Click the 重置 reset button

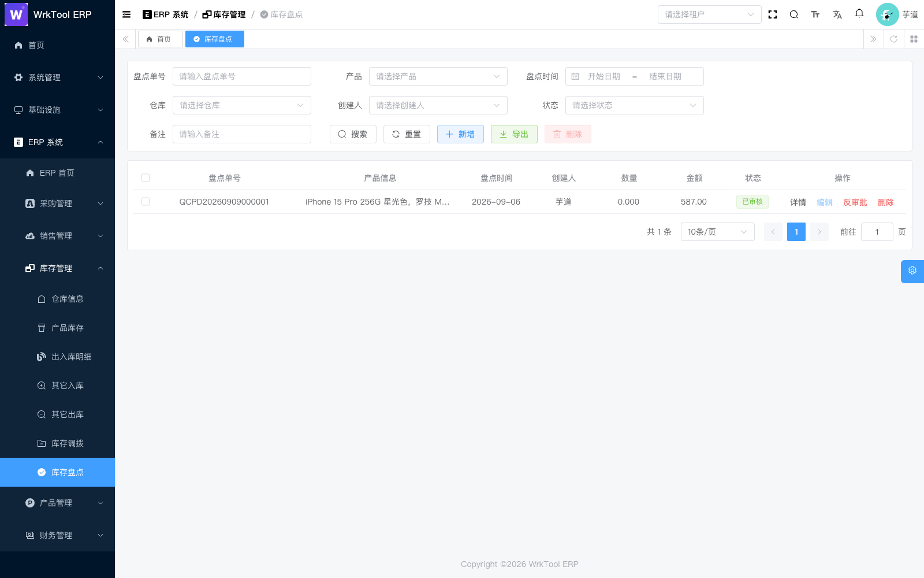click(407, 134)
